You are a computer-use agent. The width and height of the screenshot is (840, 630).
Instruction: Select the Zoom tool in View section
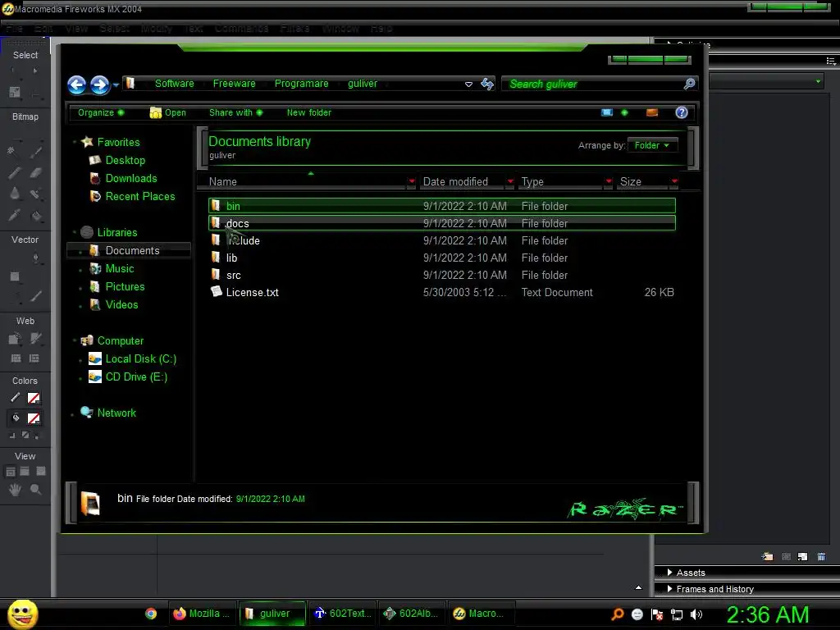point(36,489)
